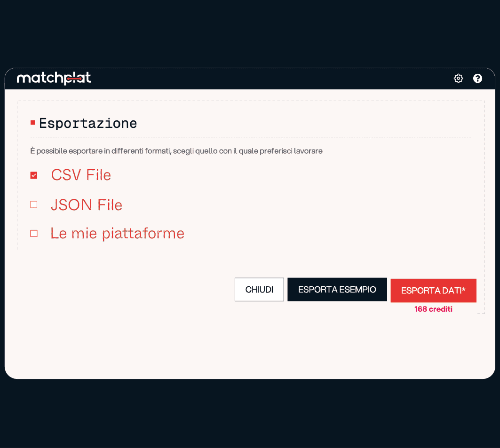Image resolution: width=500 pixels, height=448 pixels.
Task: Click the red square beside Esportazione
Action: [33, 123]
